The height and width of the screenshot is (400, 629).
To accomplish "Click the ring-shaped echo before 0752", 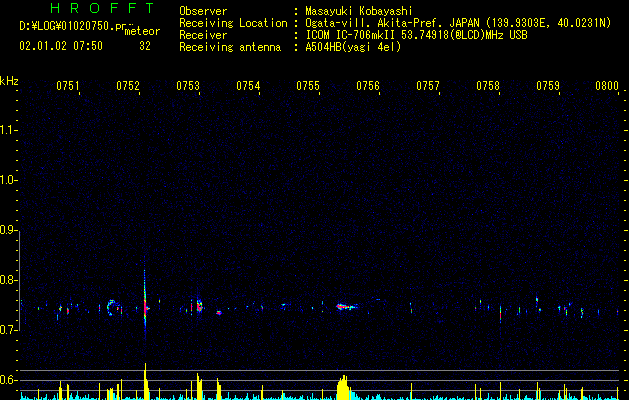I will (111, 308).
